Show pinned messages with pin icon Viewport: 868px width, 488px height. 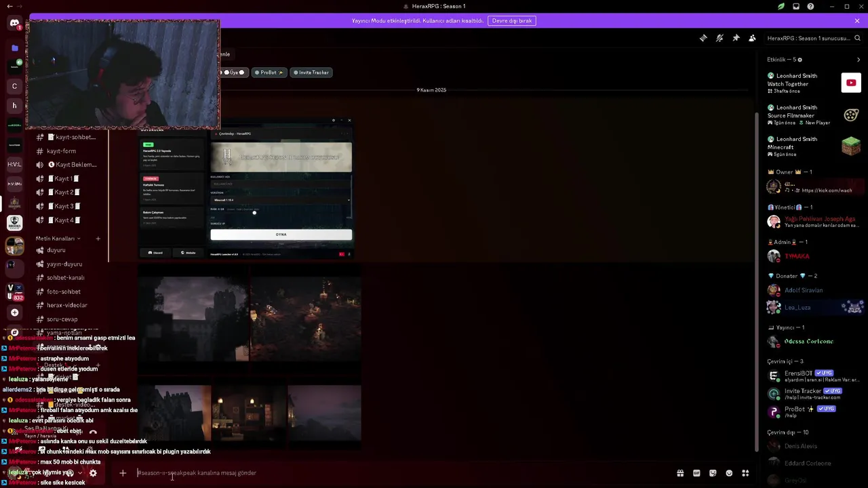click(x=736, y=38)
